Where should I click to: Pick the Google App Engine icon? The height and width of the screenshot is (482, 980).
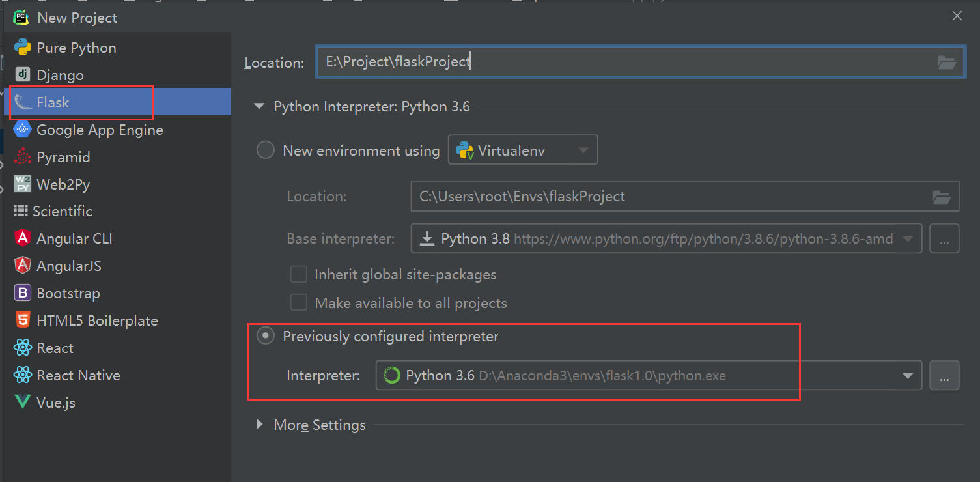23,130
